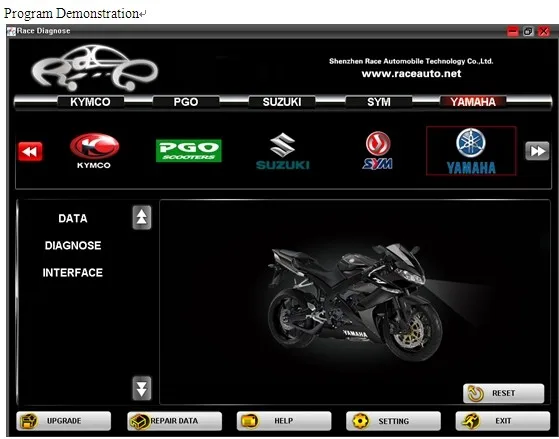Pick the Suzuki brand logo
This screenshot has height=439, width=559.
pos(283,151)
